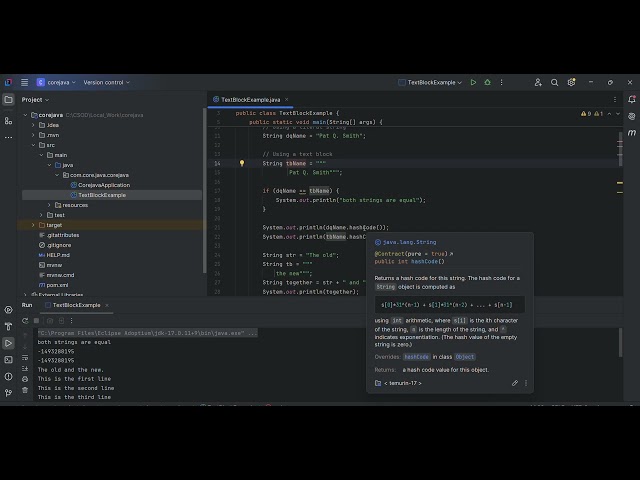Open more run actions menu
Viewport: 640px width, 480px height.
click(502, 82)
